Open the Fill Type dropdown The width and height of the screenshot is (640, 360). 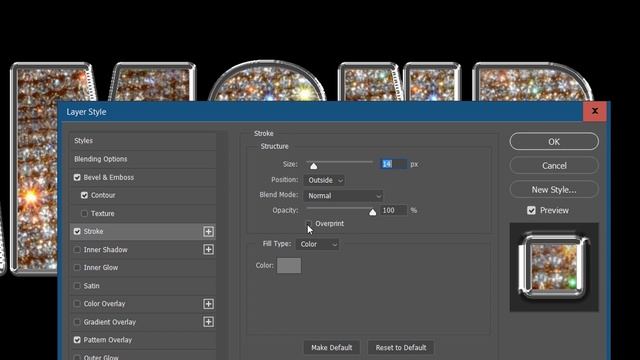coord(318,244)
